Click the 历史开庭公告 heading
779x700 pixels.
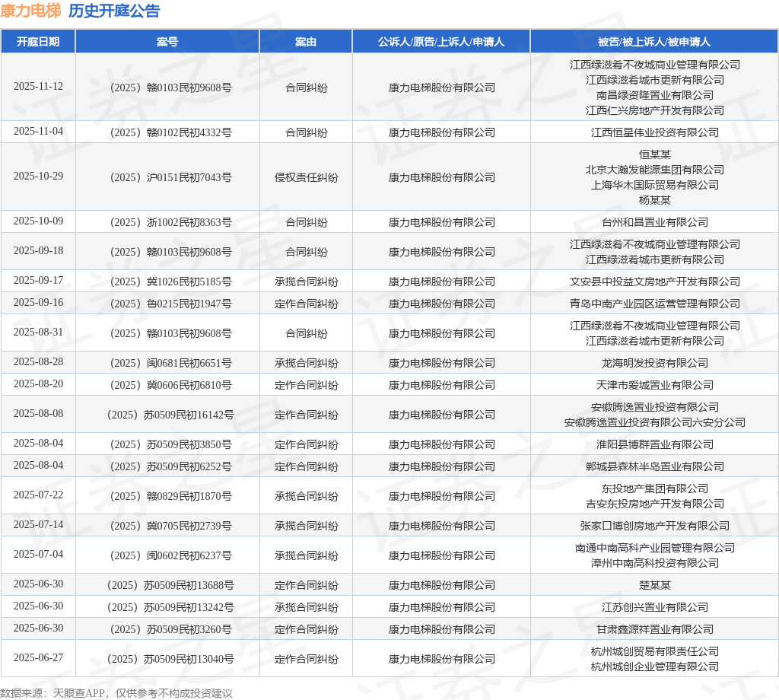click(114, 11)
